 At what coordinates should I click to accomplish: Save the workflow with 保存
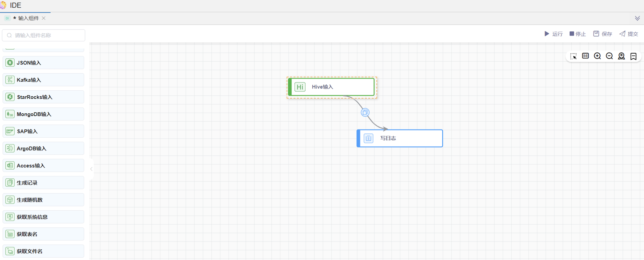(x=603, y=34)
